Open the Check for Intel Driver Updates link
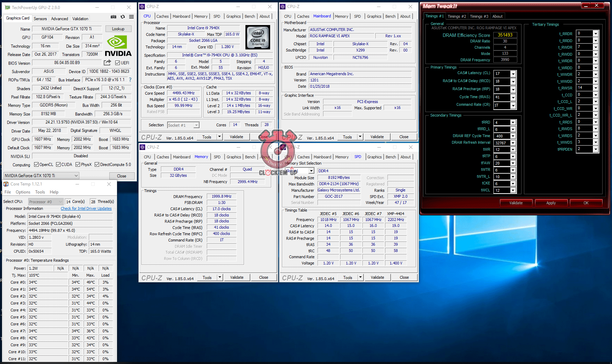The width and height of the screenshot is (612, 364). coord(86,208)
